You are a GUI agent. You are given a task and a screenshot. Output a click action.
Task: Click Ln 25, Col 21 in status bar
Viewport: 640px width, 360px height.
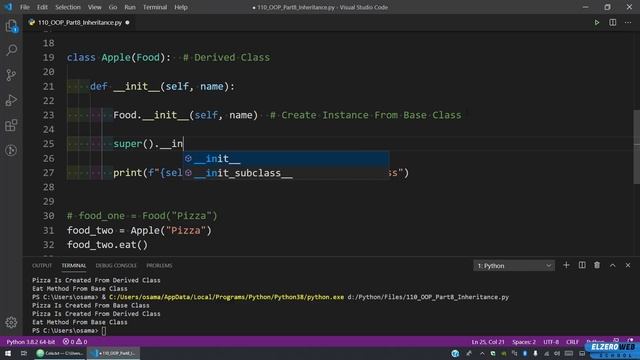488,342
